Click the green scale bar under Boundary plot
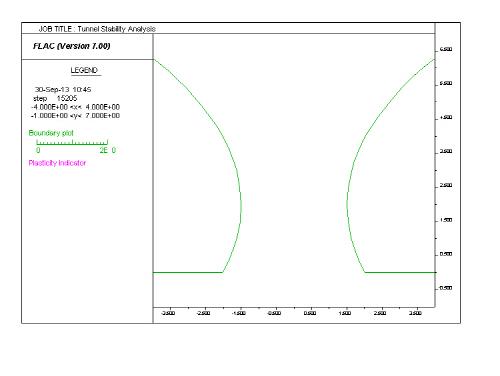The image size is (500, 376). click(72, 142)
